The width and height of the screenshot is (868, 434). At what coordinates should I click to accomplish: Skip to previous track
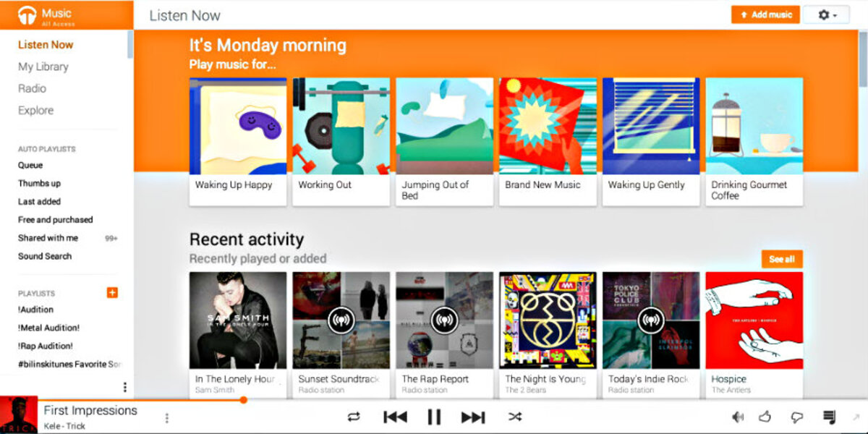click(x=395, y=417)
